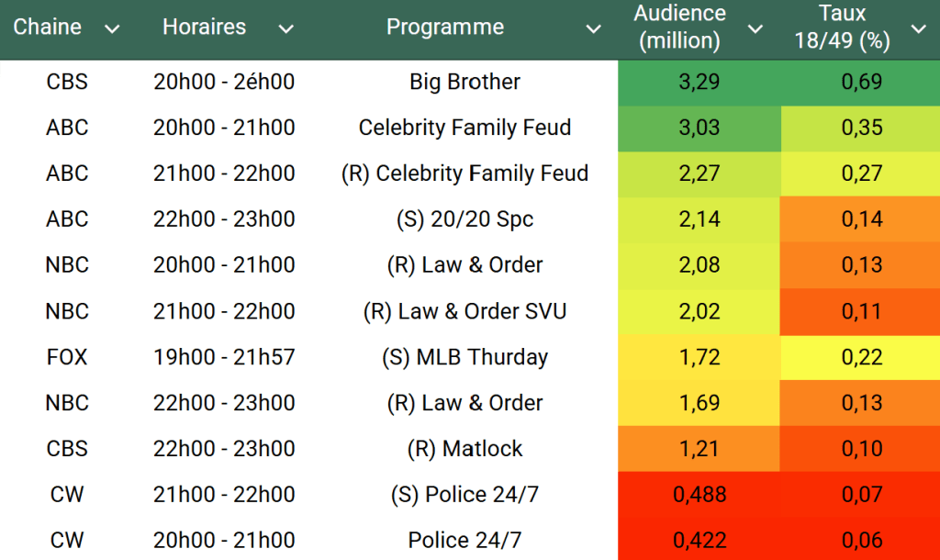Click the (S) 20/20 Spc cell
Viewport: 940px width, 560px height.
[x=464, y=219]
